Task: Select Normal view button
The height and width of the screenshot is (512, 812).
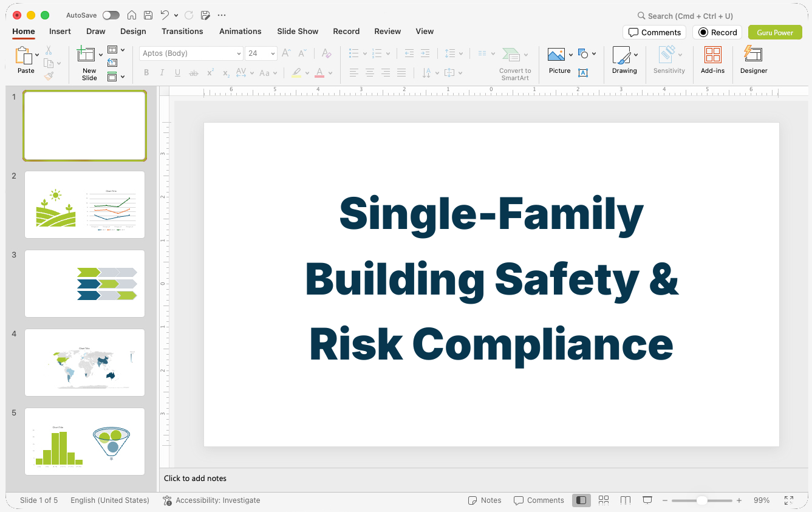Action: coord(581,500)
